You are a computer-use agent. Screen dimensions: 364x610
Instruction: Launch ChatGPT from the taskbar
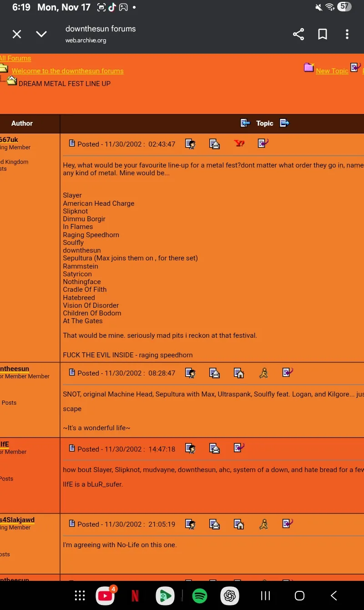pyautogui.click(x=230, y=595)
